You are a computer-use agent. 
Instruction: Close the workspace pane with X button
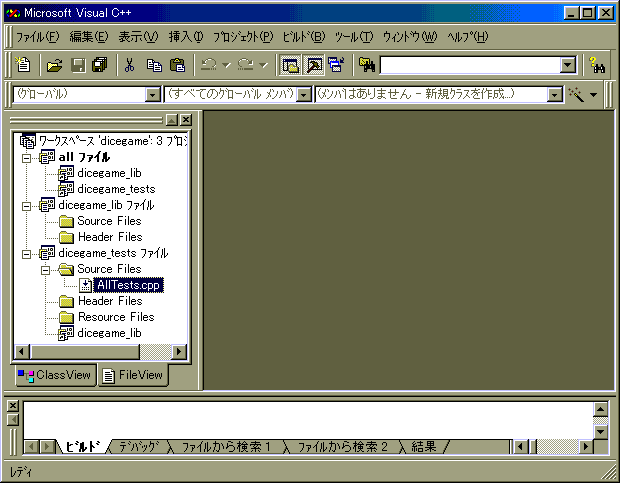pos(186,120)
